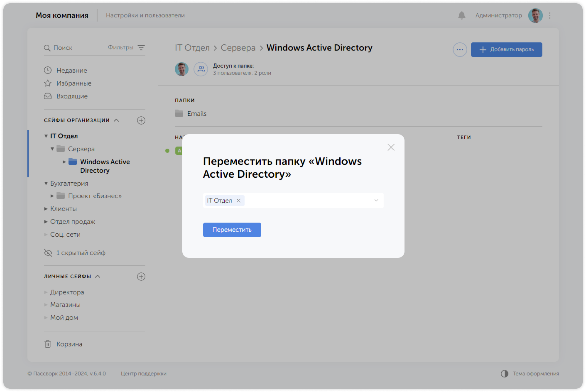Open the Избранные favorites star item

click(x=74, y=83)
